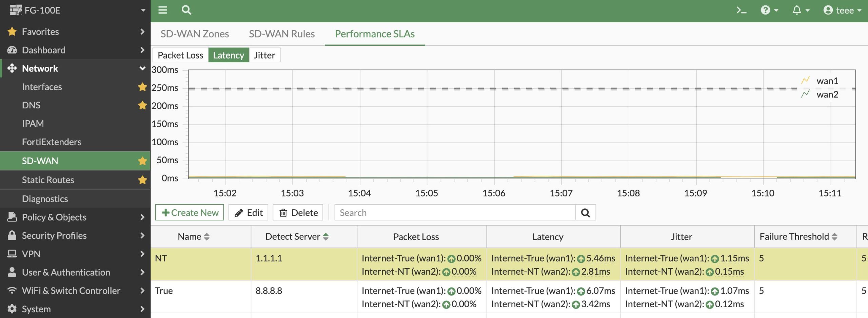This screenshot has height=318, width=868.
Task: Click the top bar search magnifier icon
Action: (186, 10)
